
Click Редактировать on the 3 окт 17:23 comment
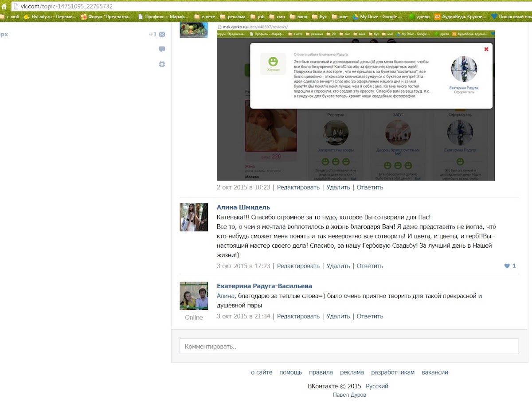pos(298,266)
